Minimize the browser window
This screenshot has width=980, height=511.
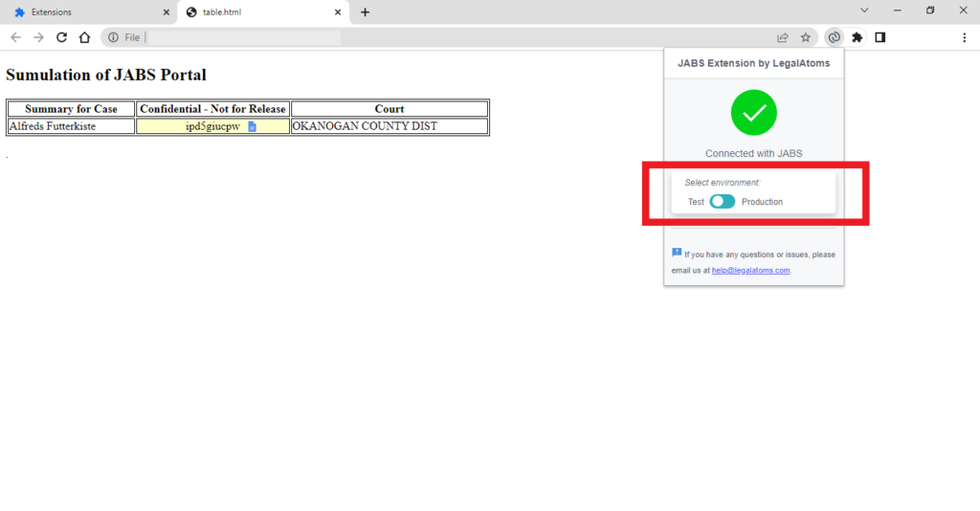(x=898, y=11)
